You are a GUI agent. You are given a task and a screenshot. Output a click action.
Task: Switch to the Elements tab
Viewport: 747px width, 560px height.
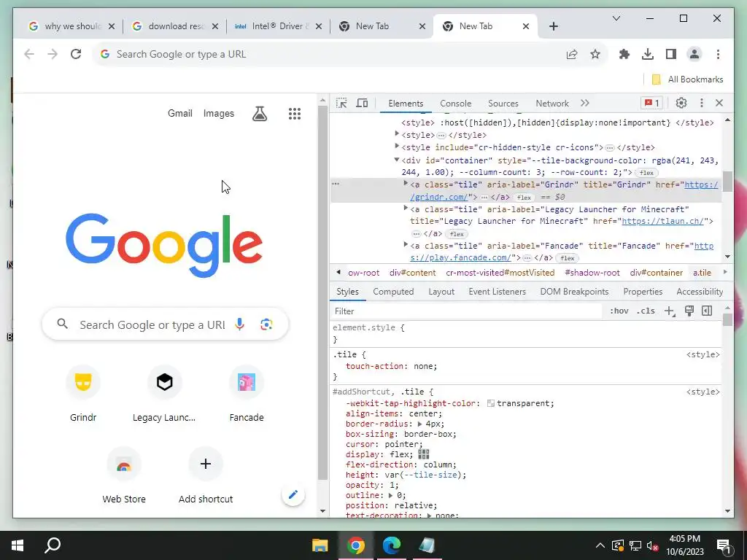click(x=406, y=104)
